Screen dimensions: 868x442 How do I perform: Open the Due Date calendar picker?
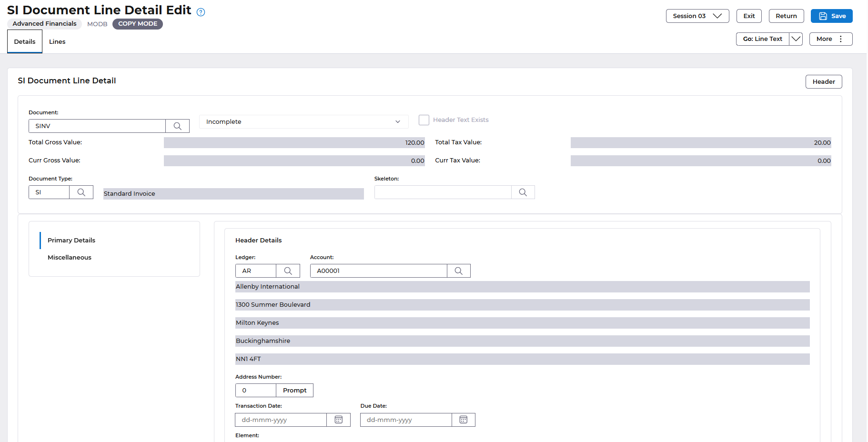pos(463,420)
